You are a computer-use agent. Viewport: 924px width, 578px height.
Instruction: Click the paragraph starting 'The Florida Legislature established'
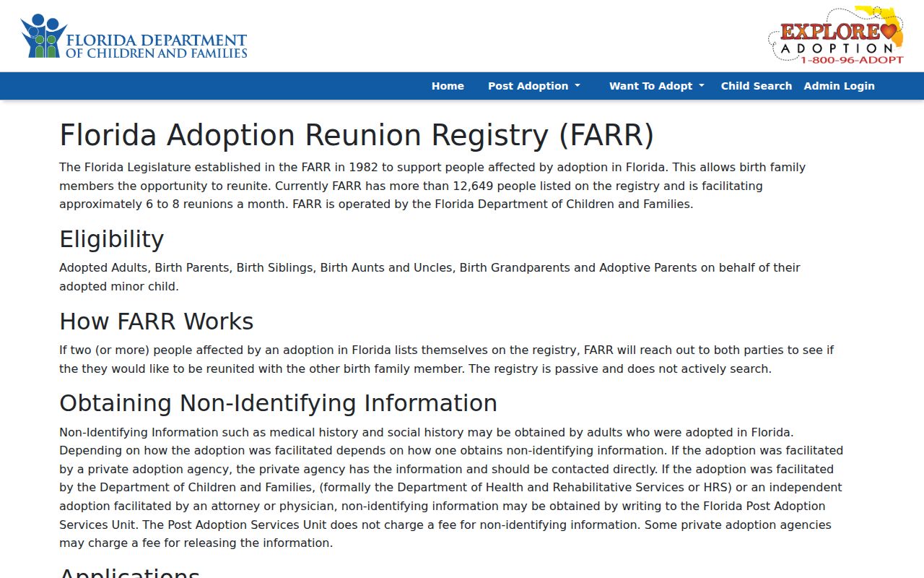432,186
